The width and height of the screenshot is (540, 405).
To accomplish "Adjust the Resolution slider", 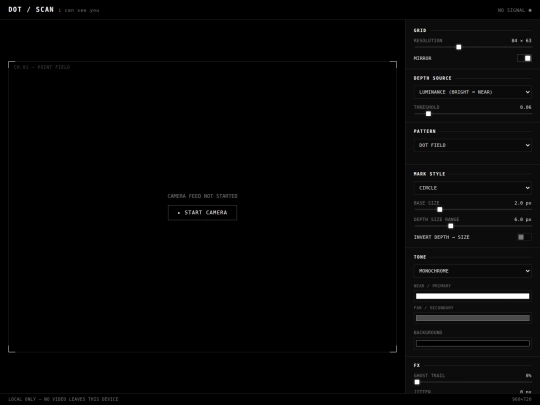I will 472,47.
